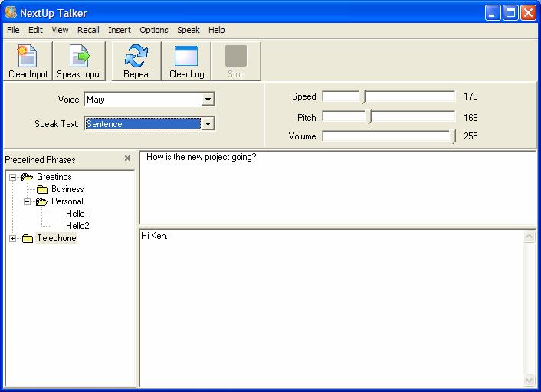Viewport: 541px width, 392px height.
Task: Click the NextUp Talker title bar icon
Action: click(x=11, y=12)
